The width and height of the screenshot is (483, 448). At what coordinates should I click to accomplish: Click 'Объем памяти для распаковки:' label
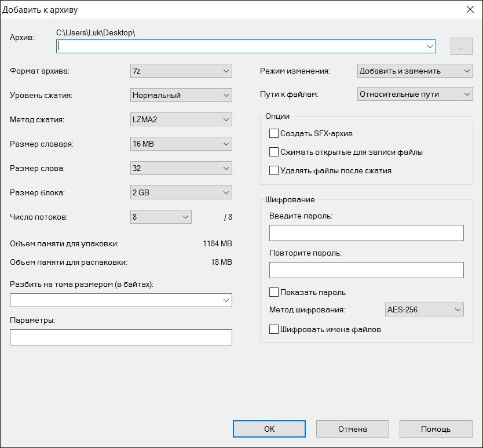[68, 263]
